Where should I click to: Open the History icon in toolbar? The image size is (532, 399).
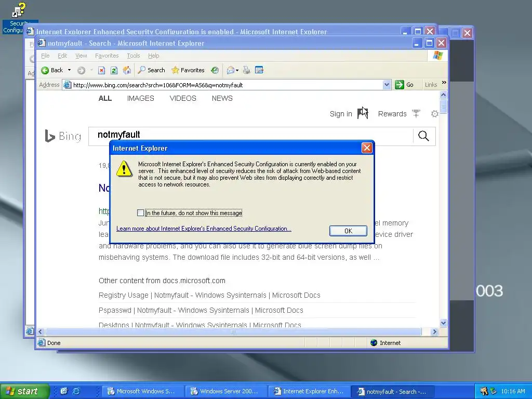[215, 70]
